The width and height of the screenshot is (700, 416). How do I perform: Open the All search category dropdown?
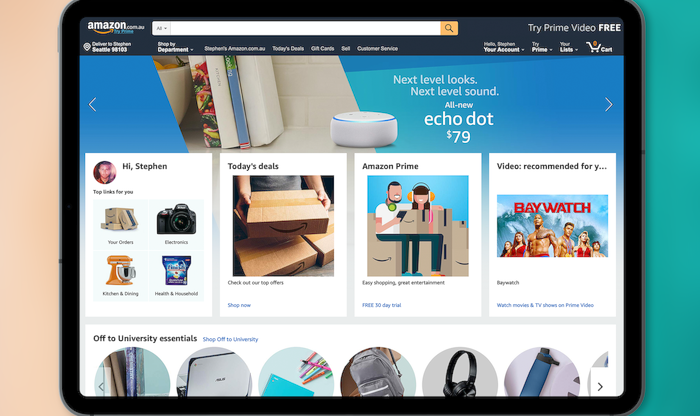point(161,28)
